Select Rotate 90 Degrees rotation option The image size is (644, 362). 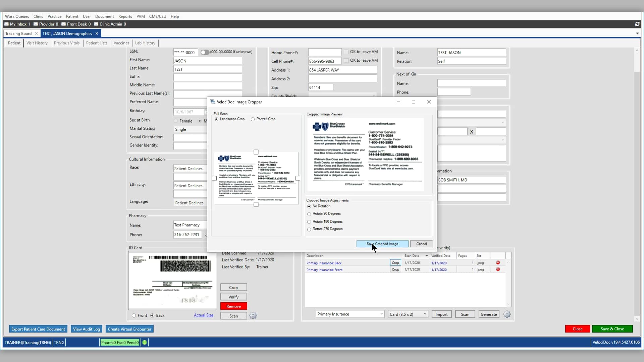(x=309, y=214)
